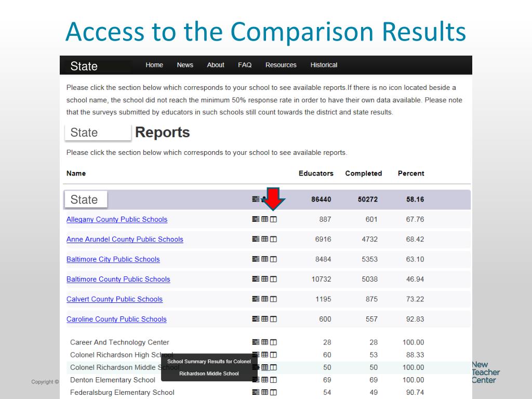This screenshot has width=532, height=399.
Task: Open Baltimore County summary results icon
Action: click(x=256, y=279)
